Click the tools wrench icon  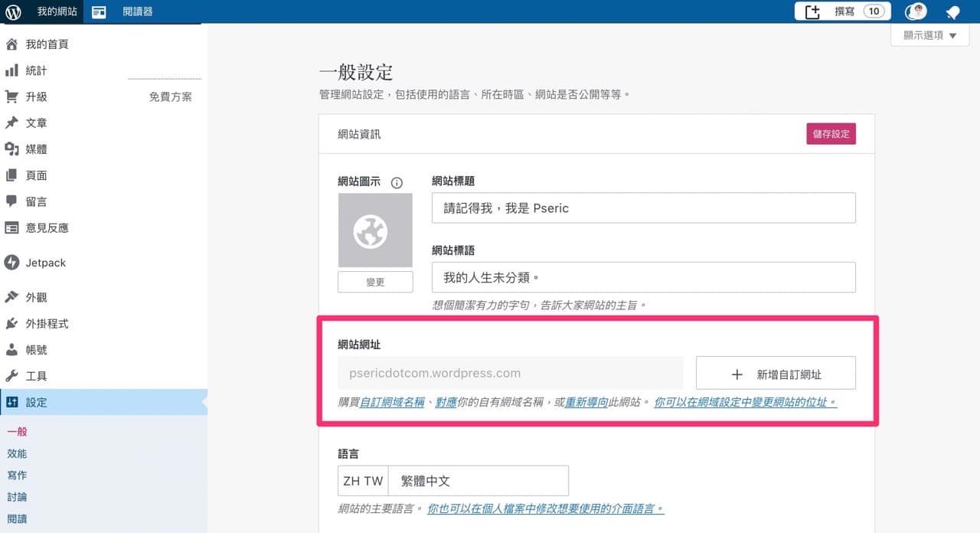click(11, 376)
